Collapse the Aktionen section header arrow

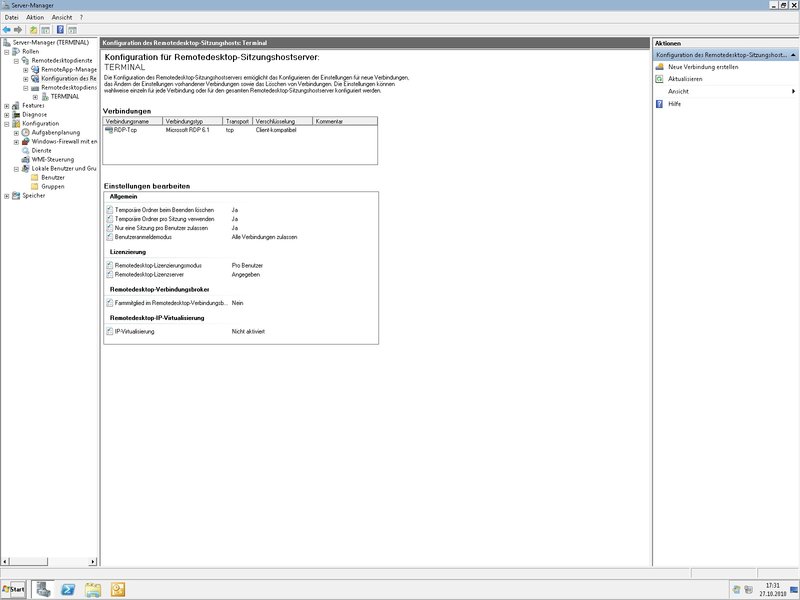point(793,55)
